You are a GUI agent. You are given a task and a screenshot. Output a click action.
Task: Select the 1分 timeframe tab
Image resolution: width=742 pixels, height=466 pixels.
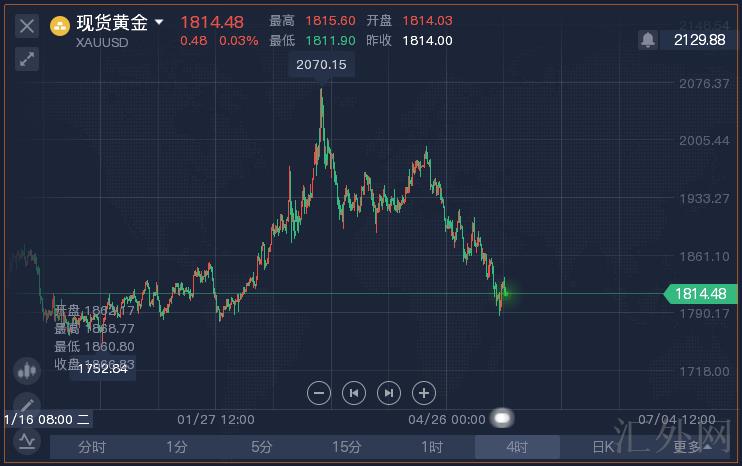tap(177, 447)
